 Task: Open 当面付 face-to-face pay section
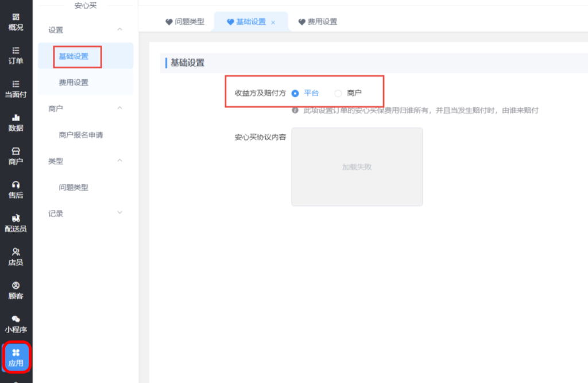coord(16,88)
